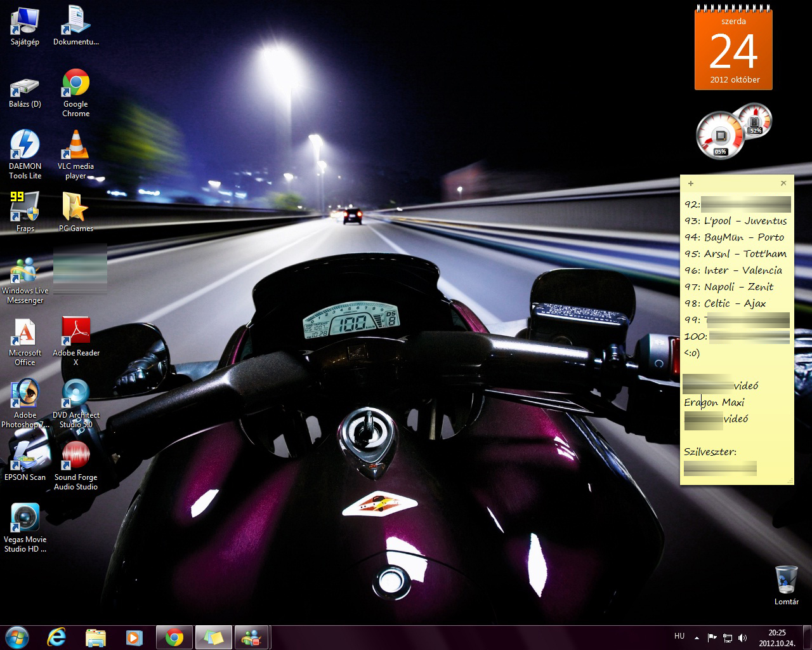Screen dimensions: 812x650
Task: Switch to the Sticky Notes taskbar button
Action: click(x=214, y=637)
